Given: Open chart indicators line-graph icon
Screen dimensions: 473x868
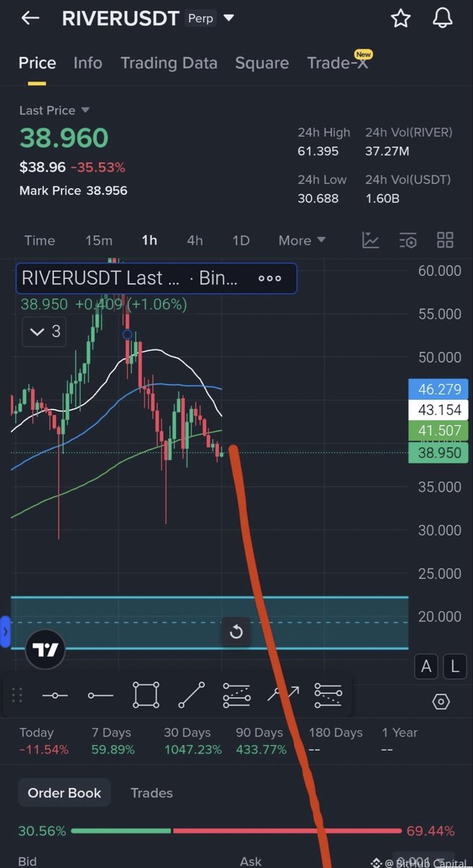Looking at the screenshot, I should pos(371,240).
